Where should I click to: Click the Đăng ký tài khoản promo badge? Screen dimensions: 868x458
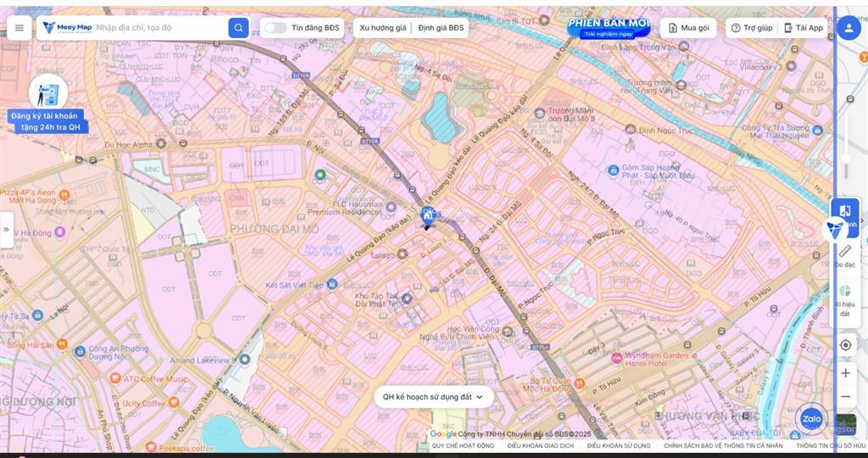pos(48,105)
